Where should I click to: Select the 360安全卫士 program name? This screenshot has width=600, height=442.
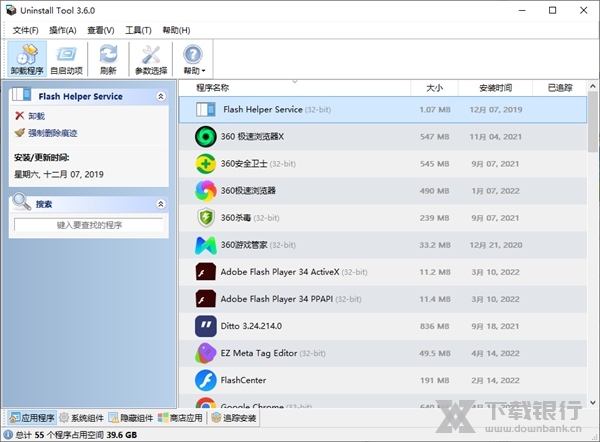pyautogui.click(x=244, y=164)
